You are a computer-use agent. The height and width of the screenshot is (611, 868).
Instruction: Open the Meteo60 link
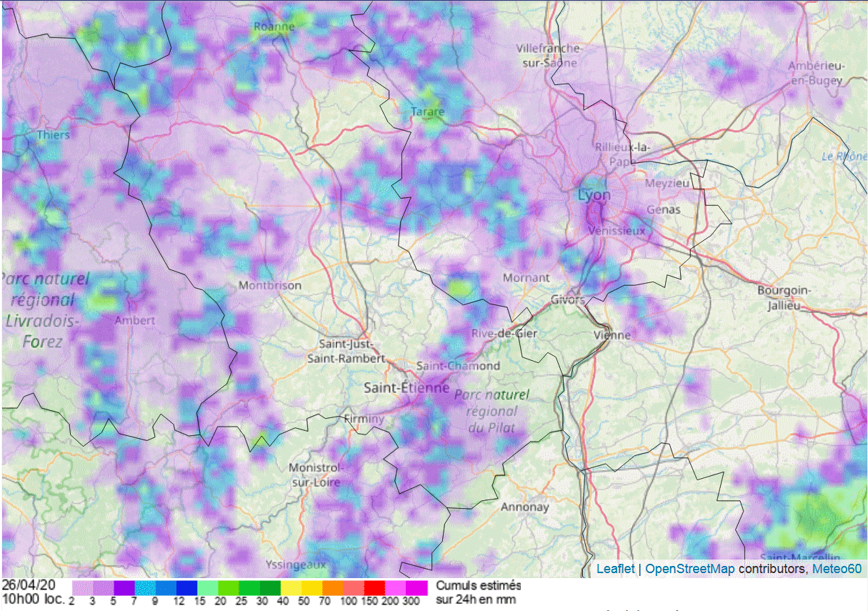837,569
